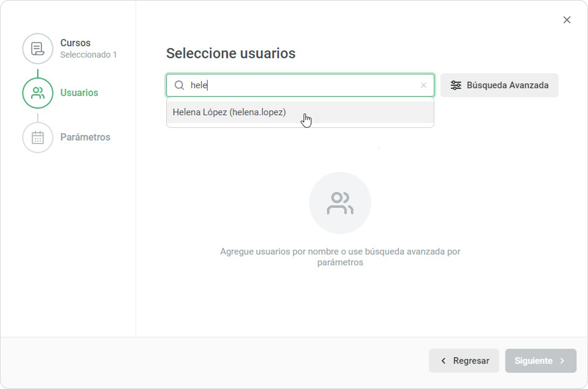Screen dimensions: 588x389
Task: Go to the Cursos step label
Action: point(75,43)
